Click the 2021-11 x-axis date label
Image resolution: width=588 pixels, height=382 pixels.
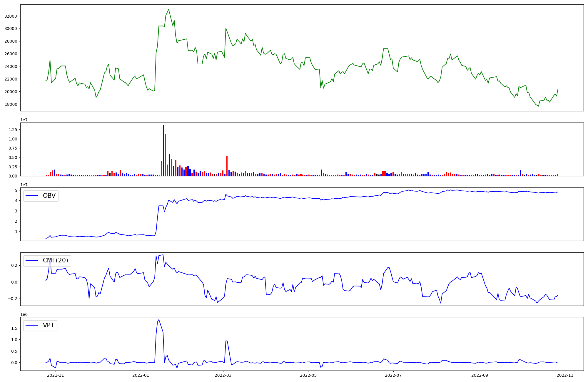[56, 375]
